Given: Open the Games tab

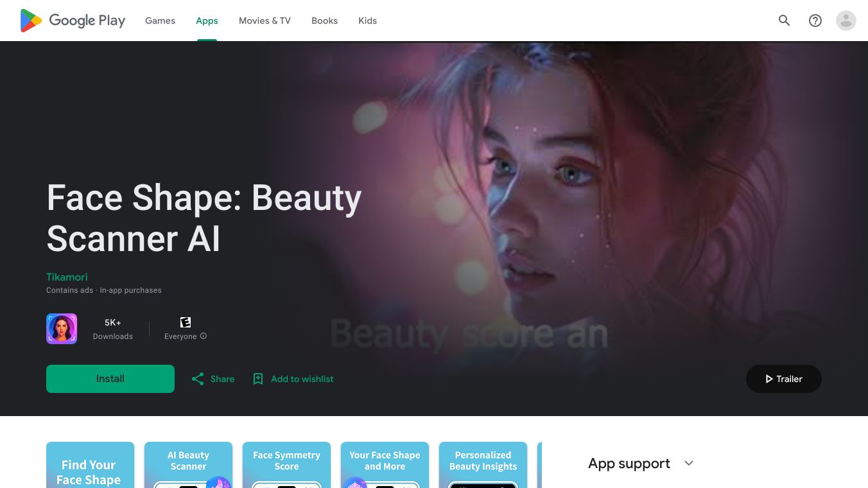Looking at the screenshot, I should coord(160,21).
